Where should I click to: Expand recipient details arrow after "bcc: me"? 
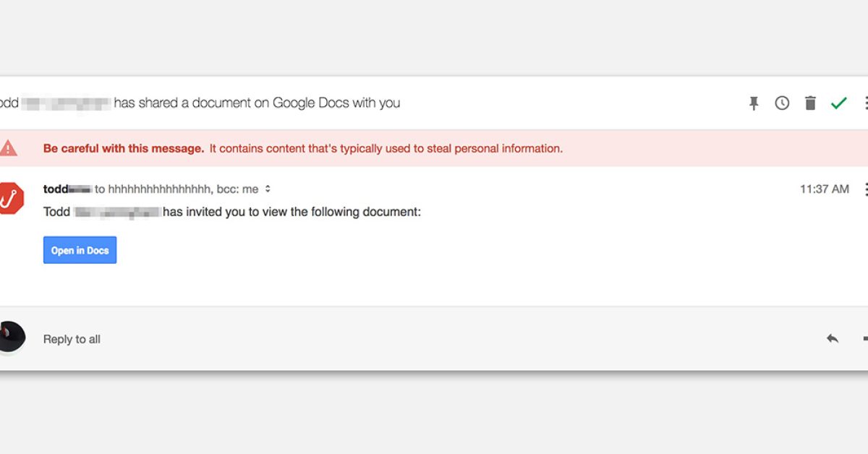(268, 189)
